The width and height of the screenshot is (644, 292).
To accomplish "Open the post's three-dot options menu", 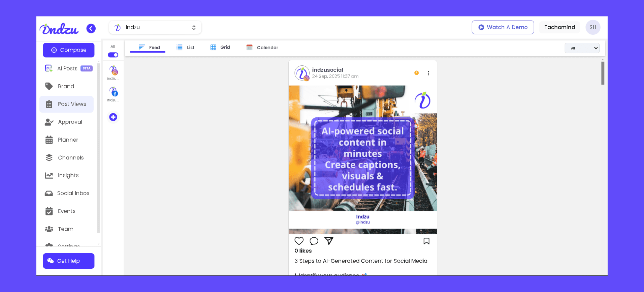I will coord(428,73).
